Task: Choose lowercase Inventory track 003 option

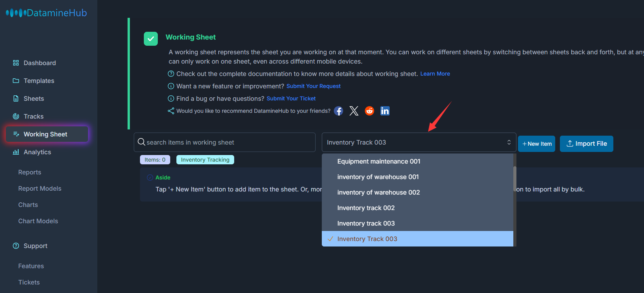Action: [x=418, y=223]
